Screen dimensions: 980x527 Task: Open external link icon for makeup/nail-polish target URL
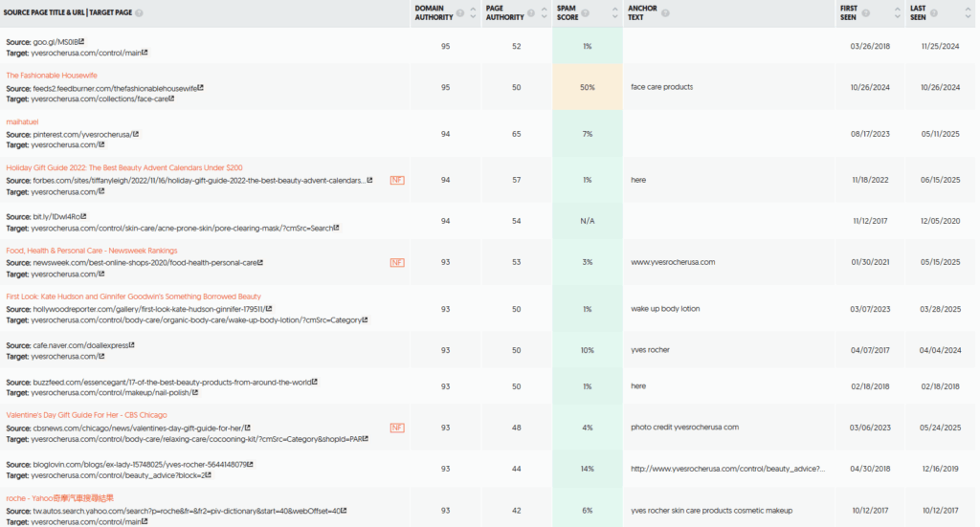tap(195, 393)
